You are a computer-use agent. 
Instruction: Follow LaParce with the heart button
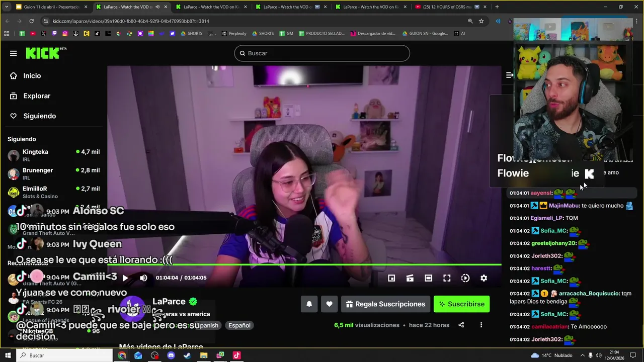[329, 304]
